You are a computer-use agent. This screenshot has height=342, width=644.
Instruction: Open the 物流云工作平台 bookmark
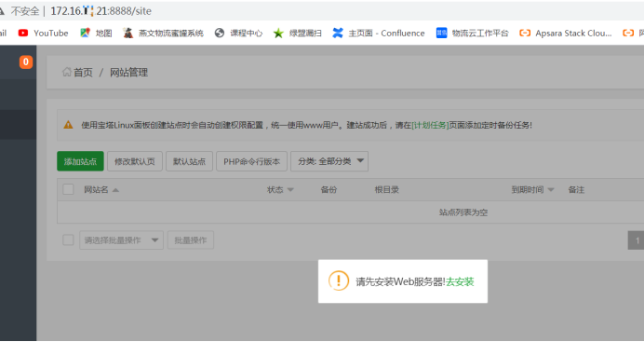[x=473, y=34]
